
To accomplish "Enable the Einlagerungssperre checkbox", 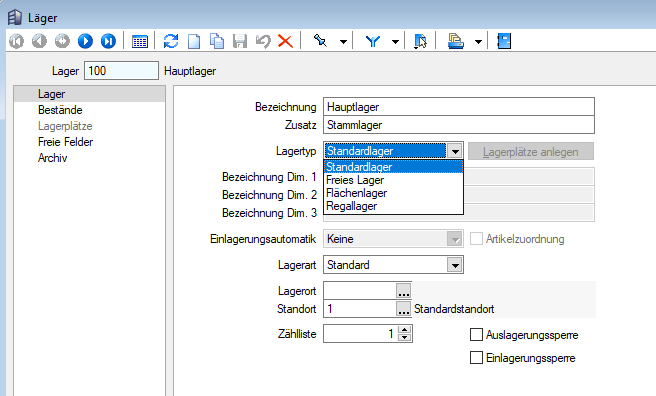I will point(477,358).
